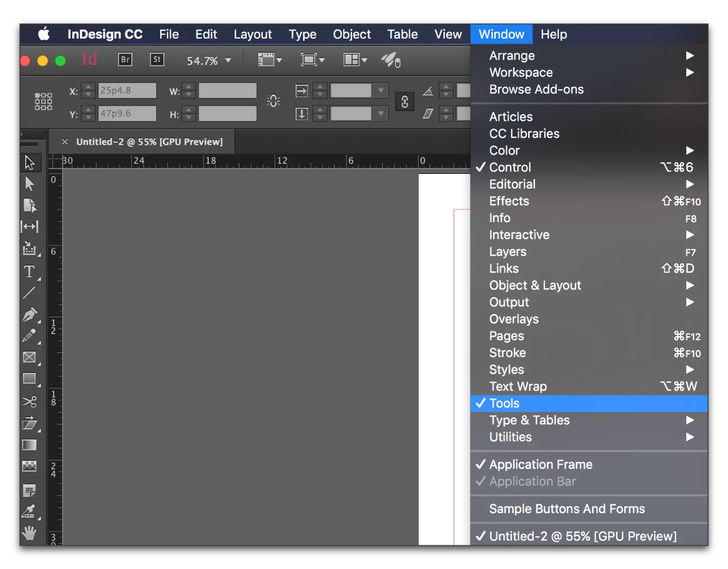Image resolution: width=728 pixels, height=569 pixels.
Task: Click the Width W input field
Action: click(x=228, y=91)
